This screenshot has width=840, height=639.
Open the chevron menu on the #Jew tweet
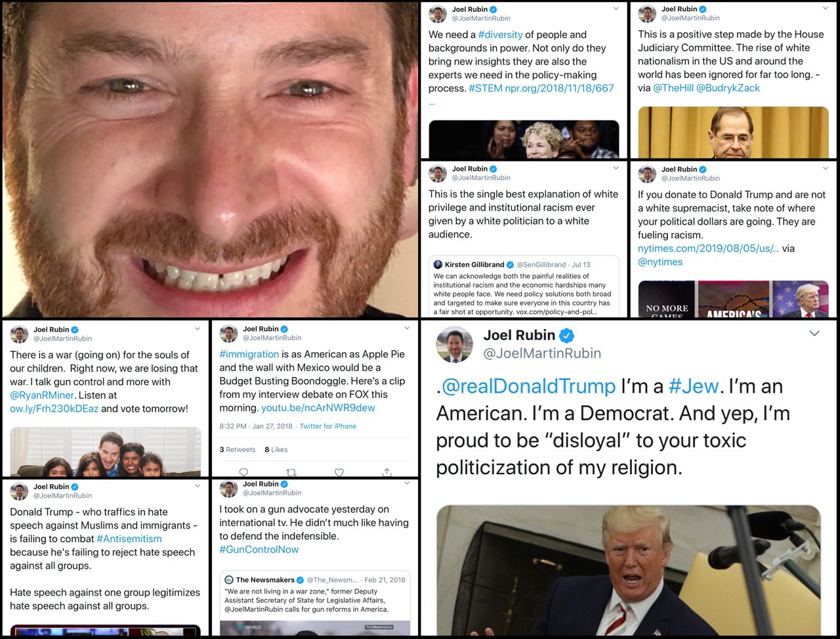[814, 334]
